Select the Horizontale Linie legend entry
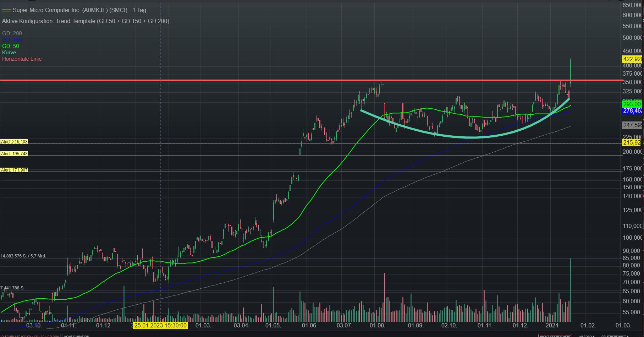The image size is (644, 337). (x=22, y=59)
